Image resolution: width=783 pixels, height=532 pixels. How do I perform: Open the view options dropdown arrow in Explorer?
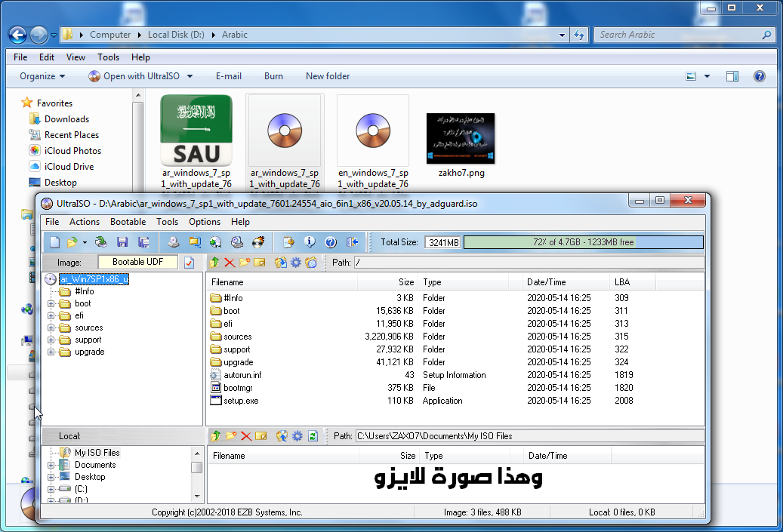click(x=707, y=76)
